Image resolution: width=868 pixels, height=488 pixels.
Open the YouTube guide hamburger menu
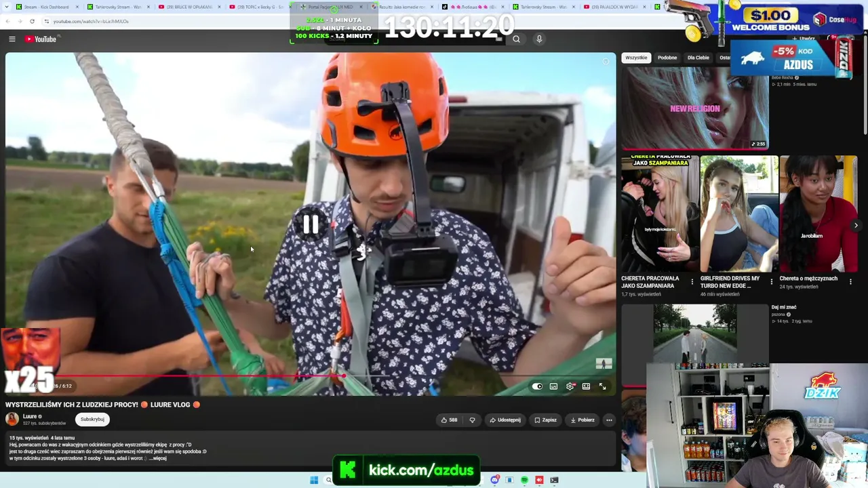[x=12, y=39]
